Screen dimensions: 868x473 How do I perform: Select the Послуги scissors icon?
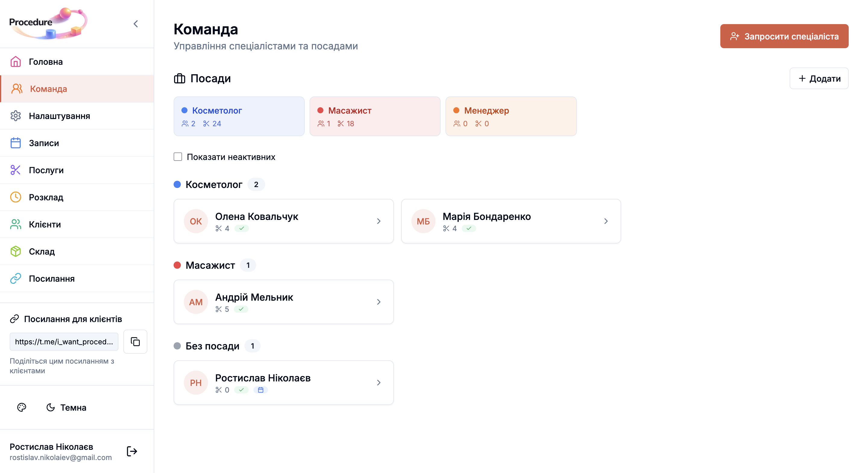click(15, 170)
